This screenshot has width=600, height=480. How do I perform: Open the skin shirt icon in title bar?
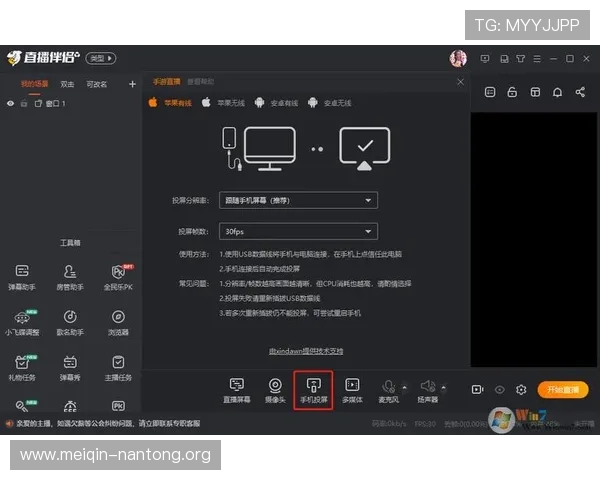point(520,59)
